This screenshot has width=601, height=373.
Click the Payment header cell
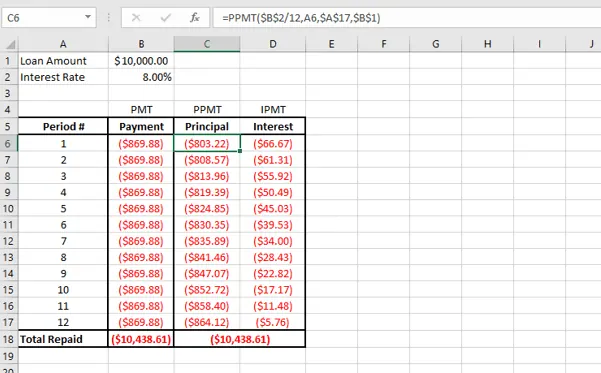point(141,127)
